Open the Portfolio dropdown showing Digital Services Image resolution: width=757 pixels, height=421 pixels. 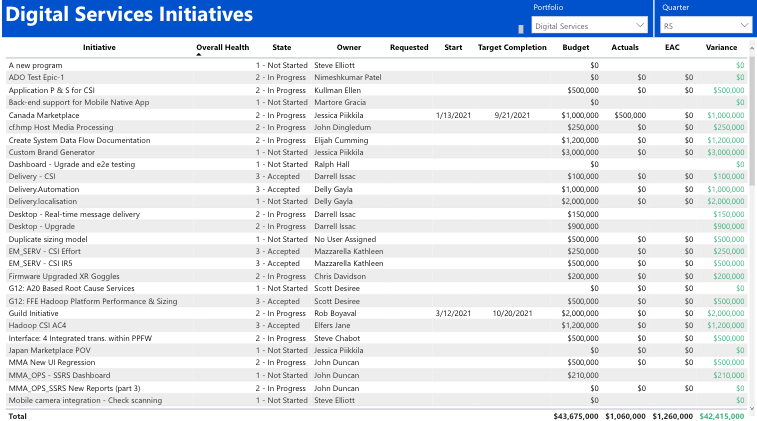click(589, 25)
